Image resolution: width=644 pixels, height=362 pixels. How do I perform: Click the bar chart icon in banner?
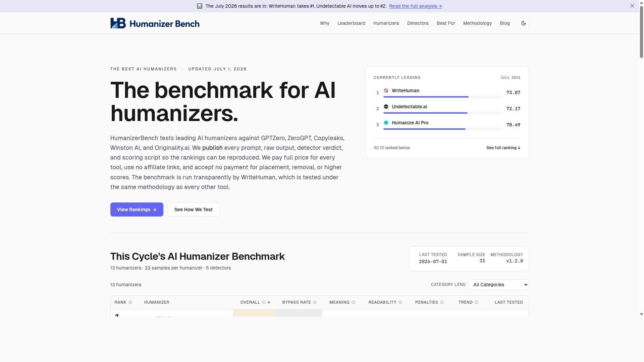[200, 6]
